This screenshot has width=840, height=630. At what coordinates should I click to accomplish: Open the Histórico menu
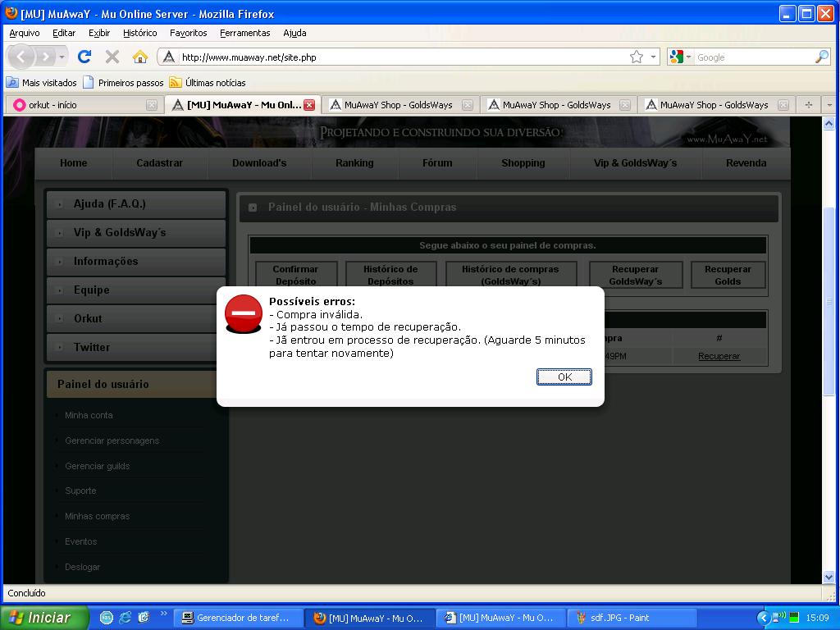(139, 33)
